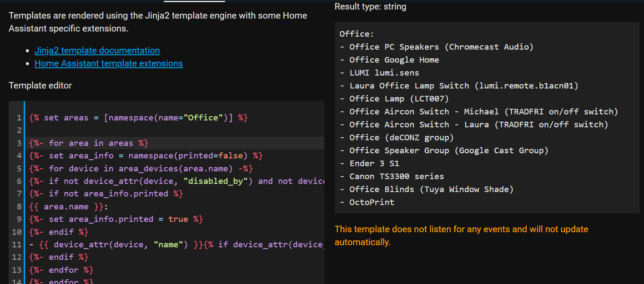The width and height of the screenshot is (644, 284).
Task: Click editor line 9 'set area_info.printed = true'
Action: pyautogui.click(x=116, y=219)
